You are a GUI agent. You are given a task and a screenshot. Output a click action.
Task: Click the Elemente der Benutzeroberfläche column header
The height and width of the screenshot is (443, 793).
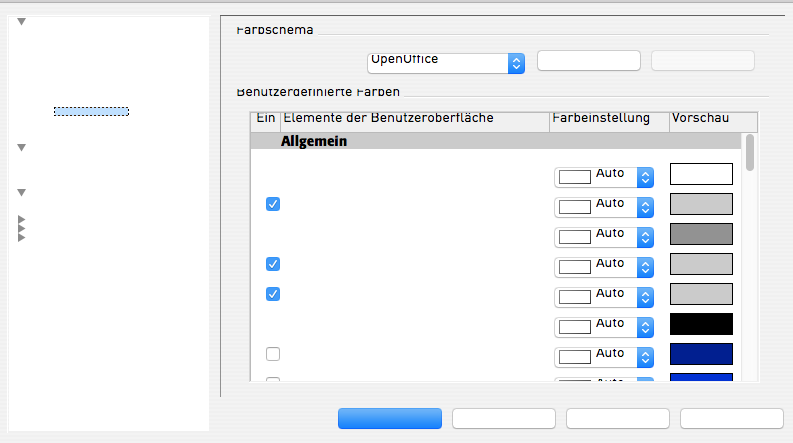tap(415, 120)
